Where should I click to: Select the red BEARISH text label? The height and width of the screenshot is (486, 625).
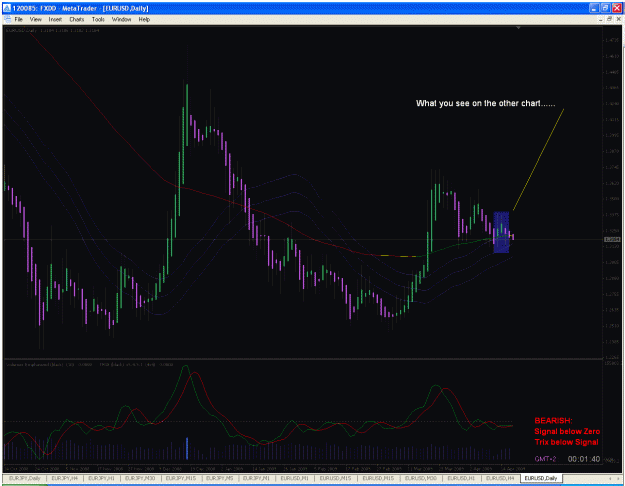tap(553, 421)
